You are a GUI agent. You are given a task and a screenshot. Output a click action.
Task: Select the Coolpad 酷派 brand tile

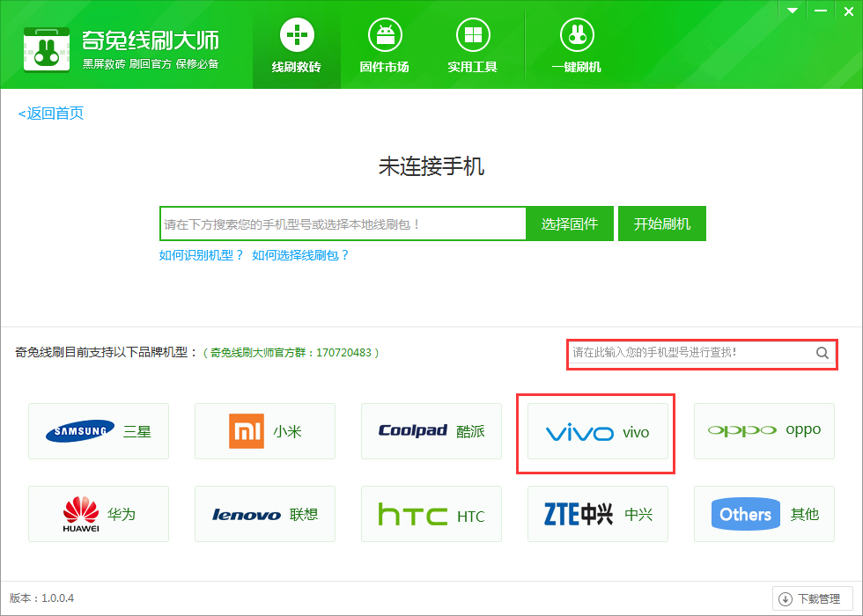point(431,431)
